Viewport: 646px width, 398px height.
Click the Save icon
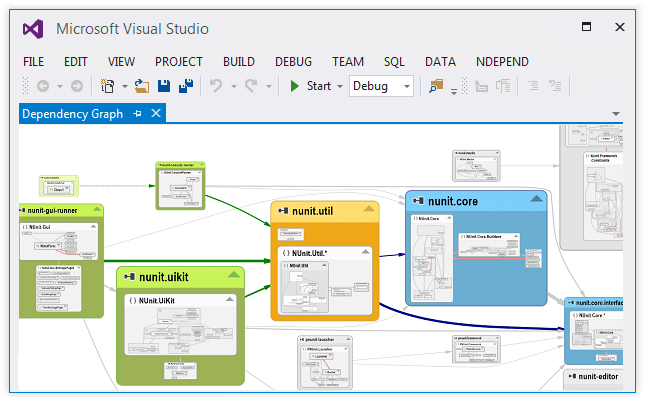pos(164,86)
